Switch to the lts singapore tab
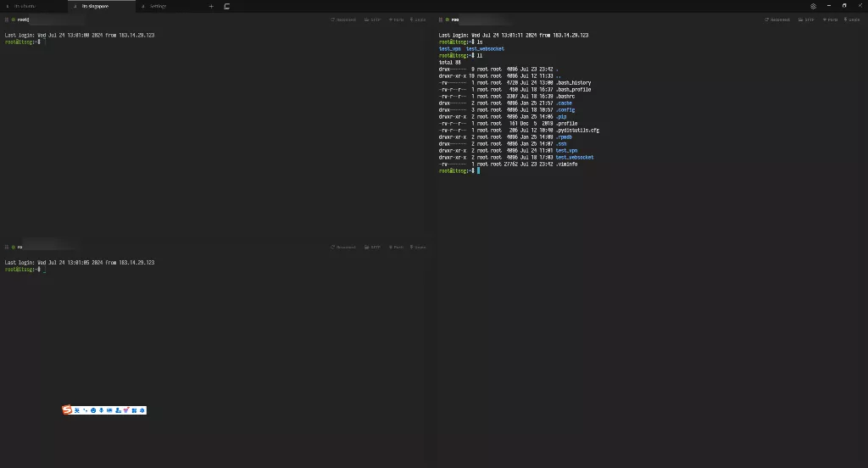Image resolution: width=868 pixels, height=468 pixels. (102, 6)
